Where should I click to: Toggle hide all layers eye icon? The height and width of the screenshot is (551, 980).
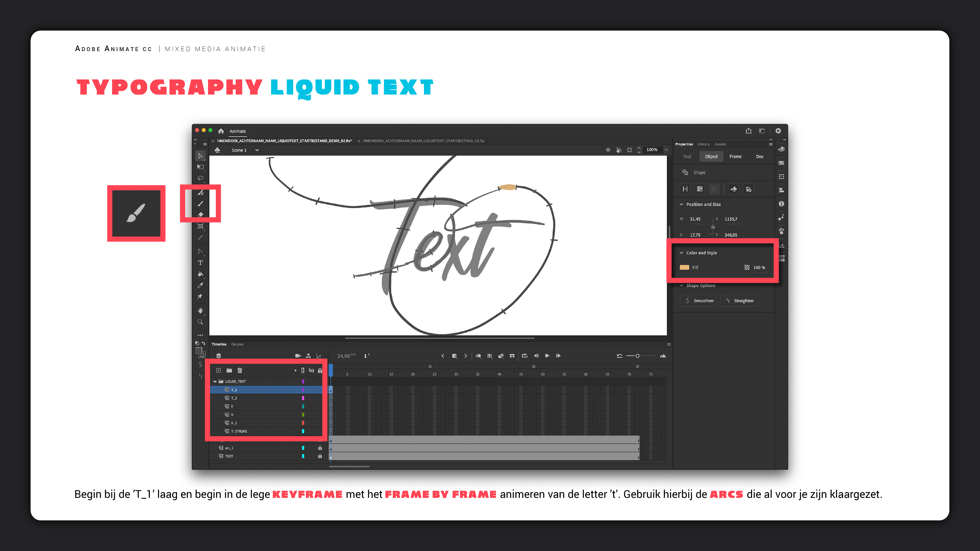pyautogui.click(x=311, y=370)
